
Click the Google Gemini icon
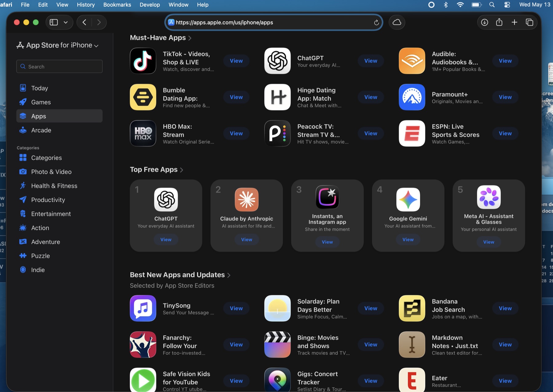click(408, 200)
